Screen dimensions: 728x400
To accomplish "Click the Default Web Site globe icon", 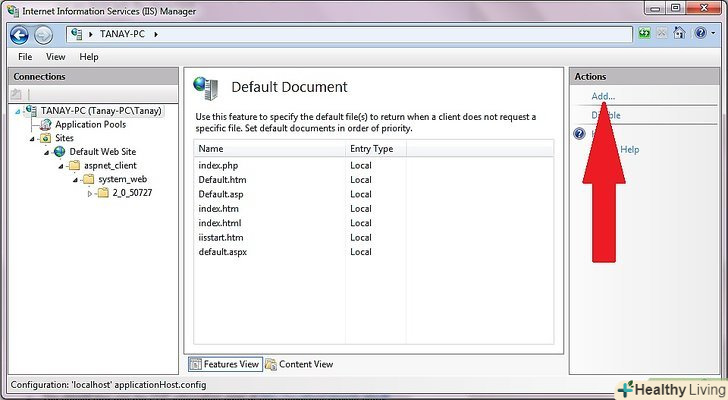I will click(60, 152).
